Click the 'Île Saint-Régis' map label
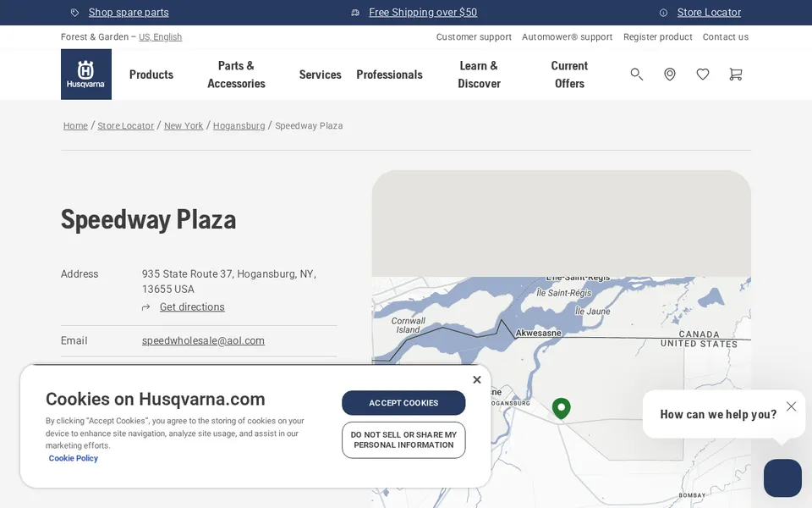The image size is (812, 508). 563,293
